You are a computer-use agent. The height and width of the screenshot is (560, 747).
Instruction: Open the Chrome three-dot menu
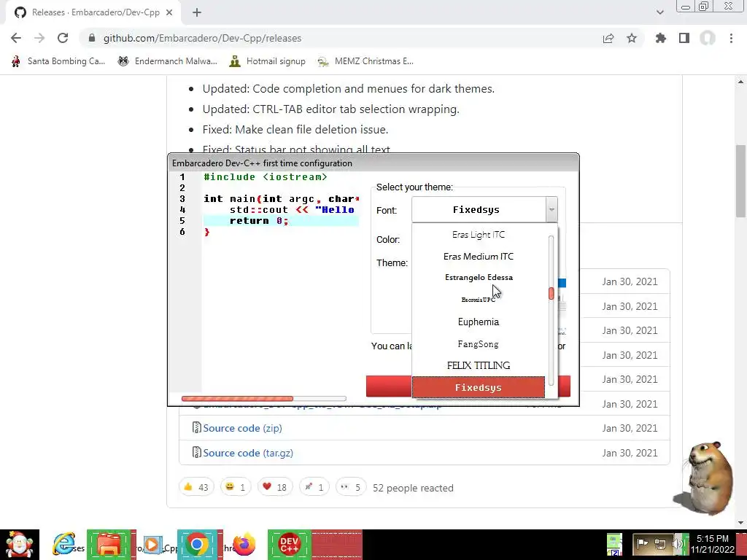tap(731, 38)
